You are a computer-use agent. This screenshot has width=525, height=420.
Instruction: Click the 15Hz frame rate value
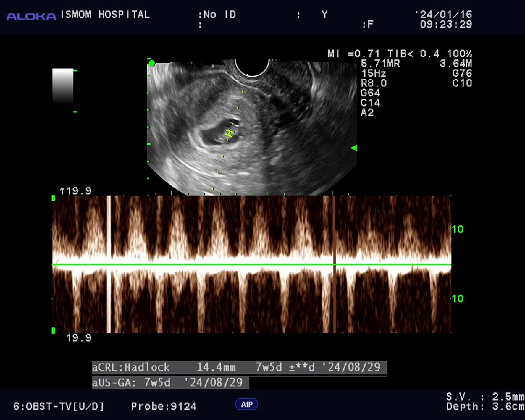click(x=373, y=73)
